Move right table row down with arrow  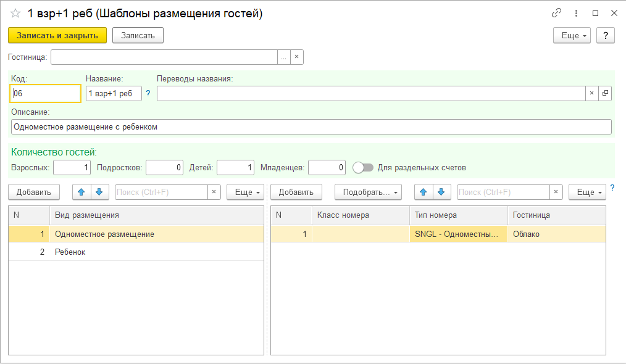[x=441, y=192]
